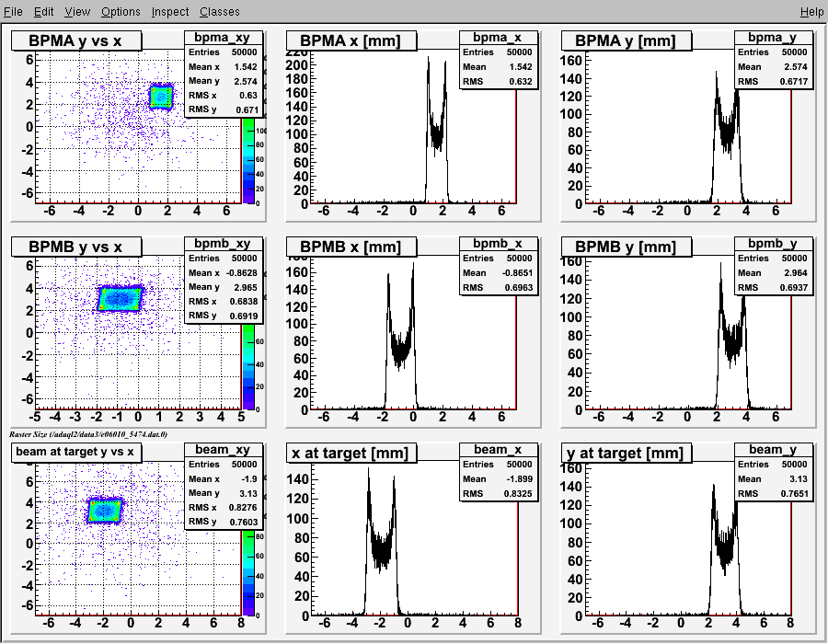
Task: Select the 'BPMB y [mm]' title box
Action: click(x=627, y=247)
